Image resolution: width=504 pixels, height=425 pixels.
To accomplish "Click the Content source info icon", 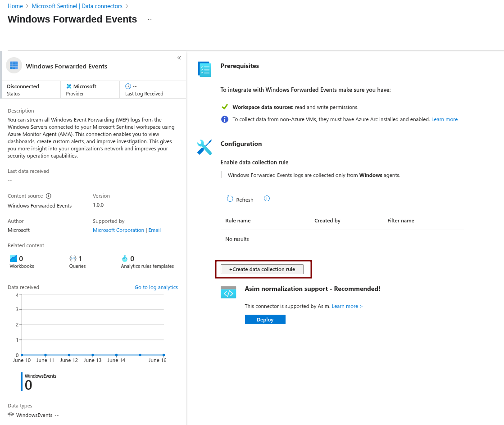I will coord(49,196).
